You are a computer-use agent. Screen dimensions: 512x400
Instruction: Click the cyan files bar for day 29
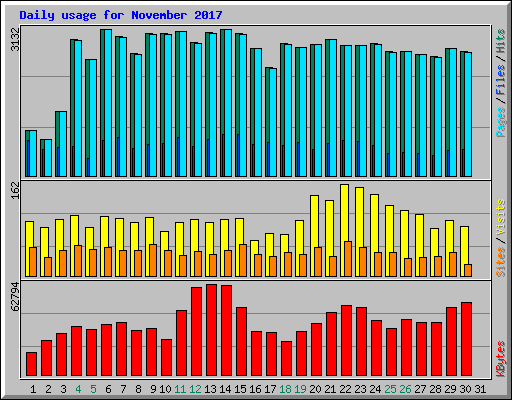click(453, 112)
